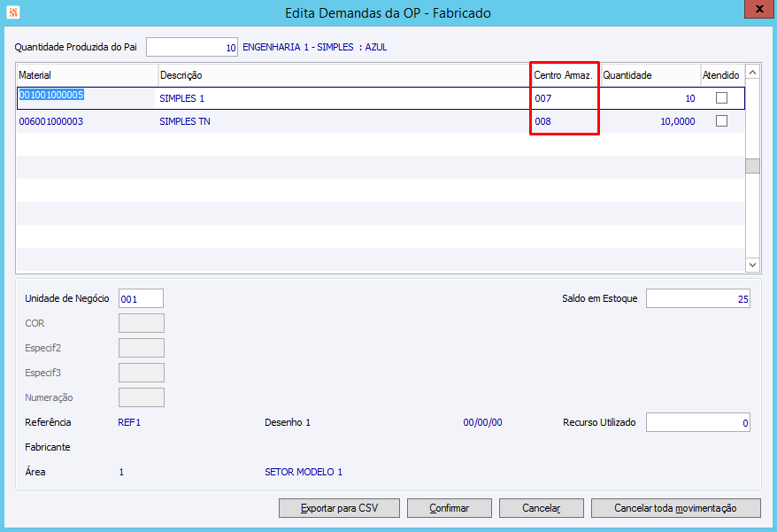Click quantity cell 10 in SIMPLES 1 row
Image resolution: width=777 pixels, height=532 pixels.
click(690, 98)
